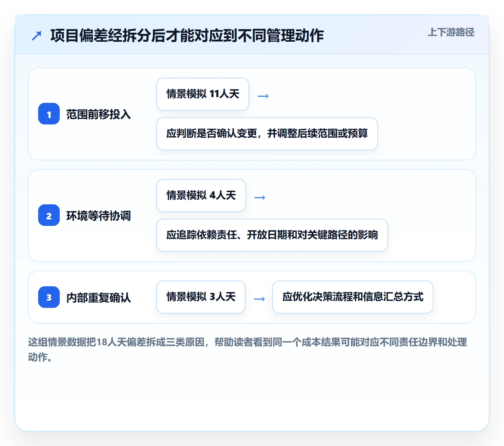Click the footnote paragraph starting with 这组情景数据
The image size is (504, 446).
[x=248, y=349]
